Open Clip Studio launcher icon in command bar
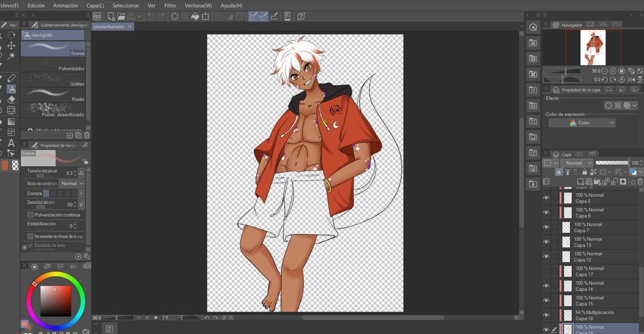The width and height of the screenshot is (644, 334). (x=97, y=17)
